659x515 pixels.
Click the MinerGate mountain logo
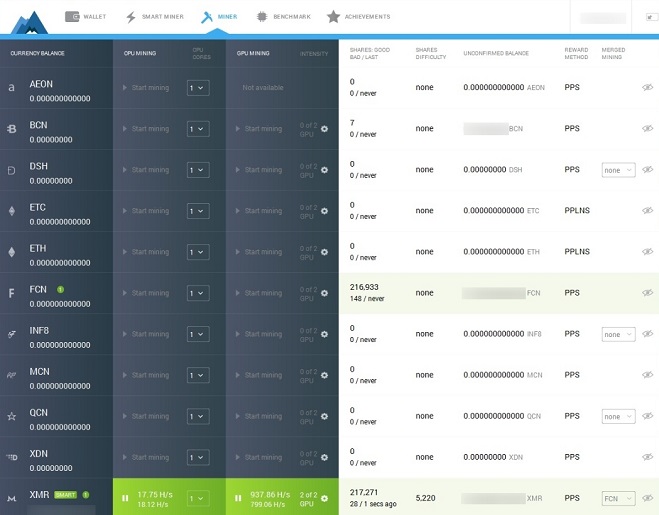tap(29, 23)
